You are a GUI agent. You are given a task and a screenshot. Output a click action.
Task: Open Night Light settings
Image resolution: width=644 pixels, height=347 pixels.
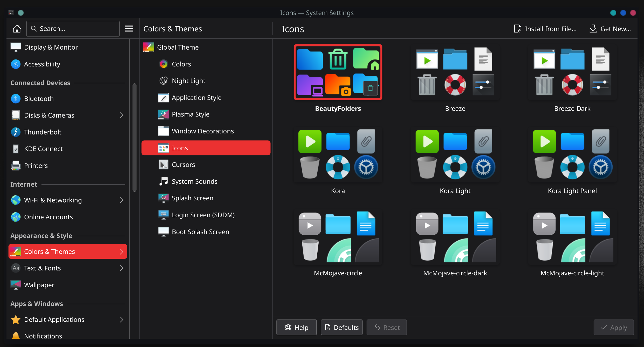[188, 80]
